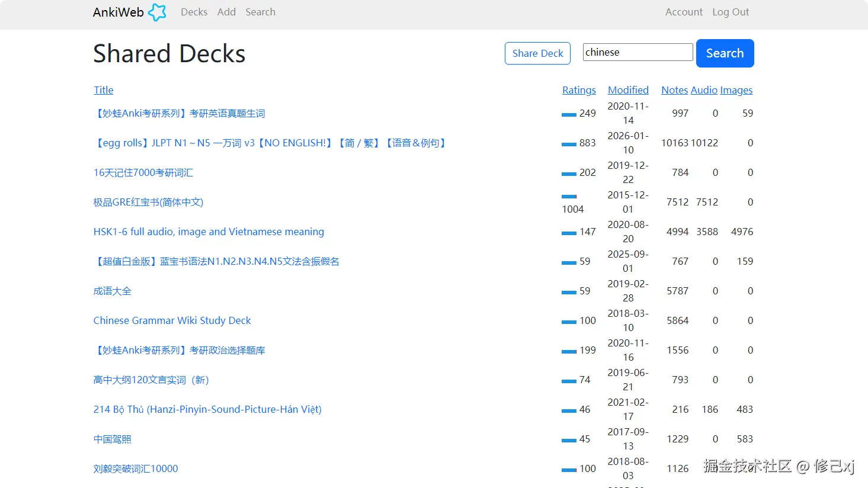Click the AnkiWeb star logo icon

click(x=157, y=12)
